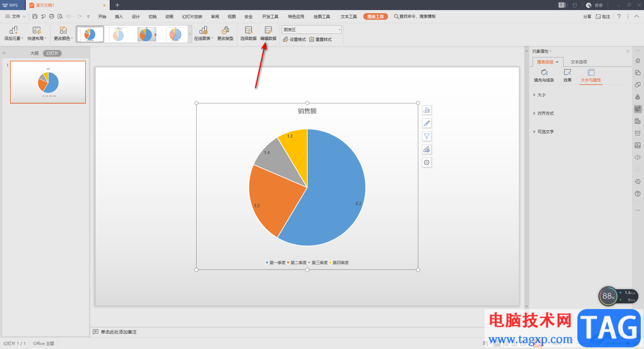Open chart elements quick button beside chart
The image size is (644, 349).
click(x=427, y=110)
